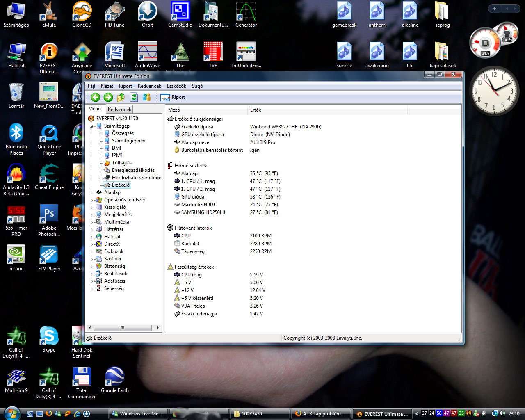Expand the Kiszolgáló tree node
The height and width of the screenshot is (420, 525).
pyautogui.click(x=92, y=208)
